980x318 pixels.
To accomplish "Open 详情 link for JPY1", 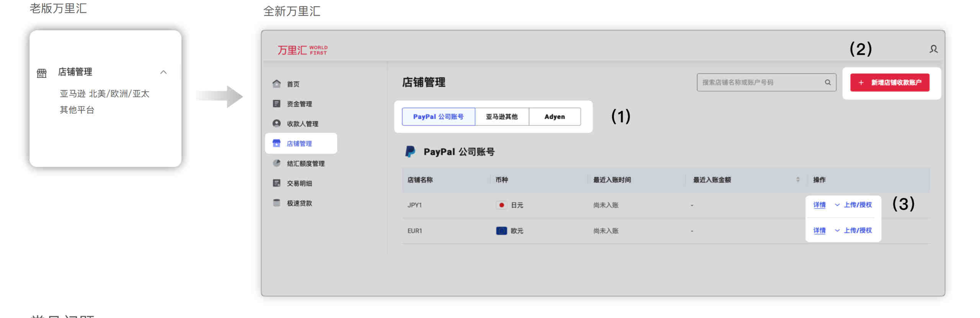I will coord(819,205).
